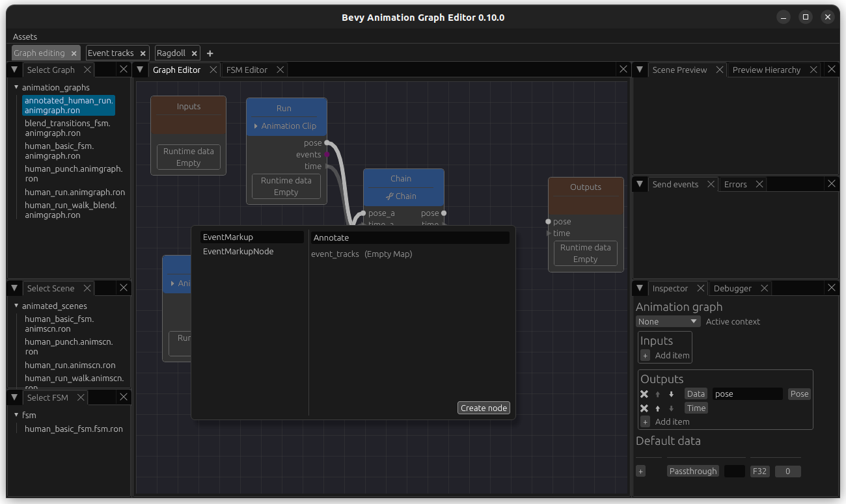Switch to the Debugger tab

point(732,288)
